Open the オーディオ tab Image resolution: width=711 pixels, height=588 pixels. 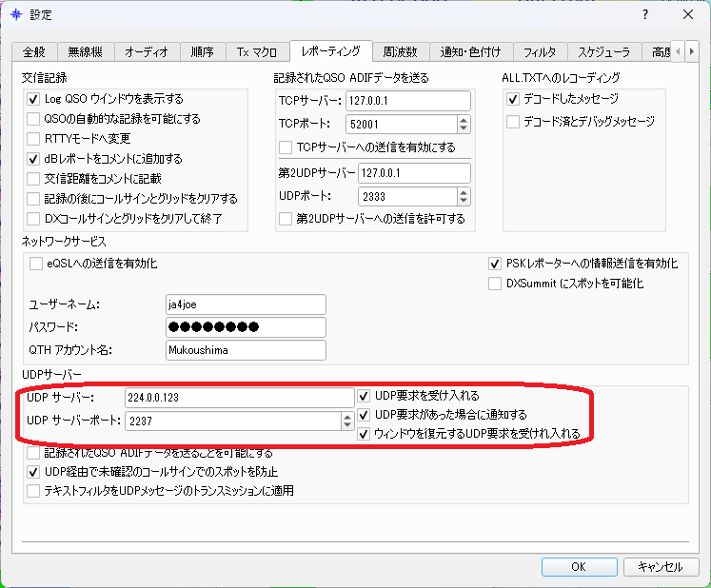(x=147, y=52)
